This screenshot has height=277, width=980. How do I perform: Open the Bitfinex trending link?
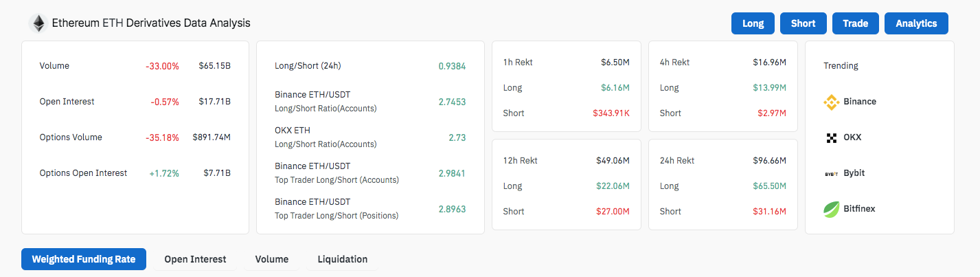(859, 209)
